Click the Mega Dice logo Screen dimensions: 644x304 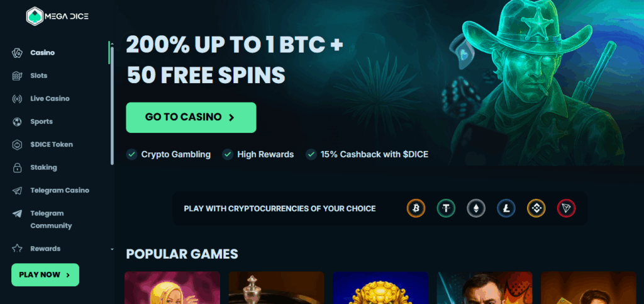coord(57,16)
